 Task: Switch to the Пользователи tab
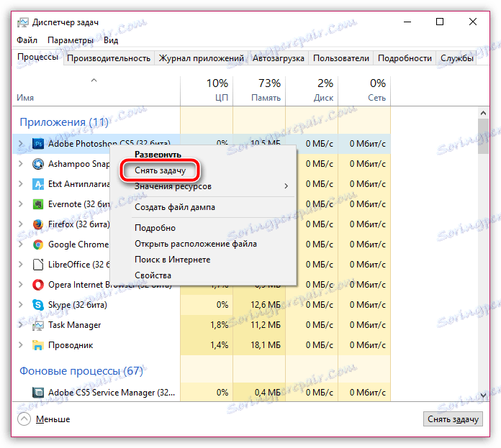pos(341,58)
